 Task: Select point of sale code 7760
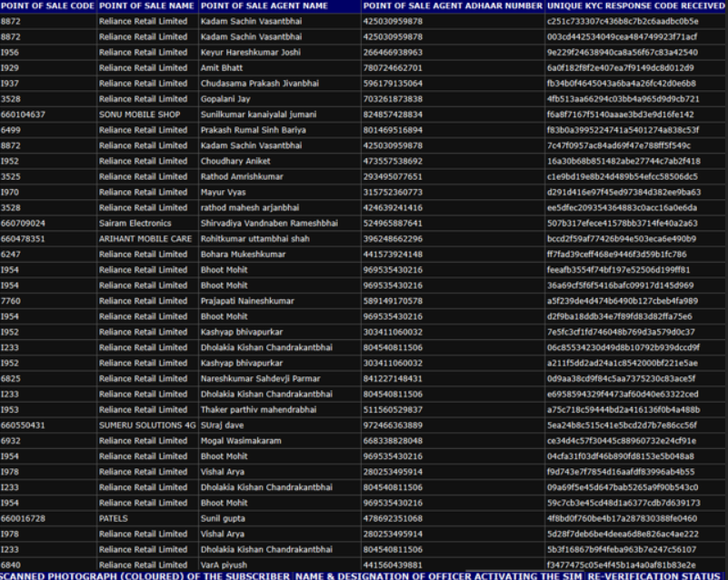[11, 301]
